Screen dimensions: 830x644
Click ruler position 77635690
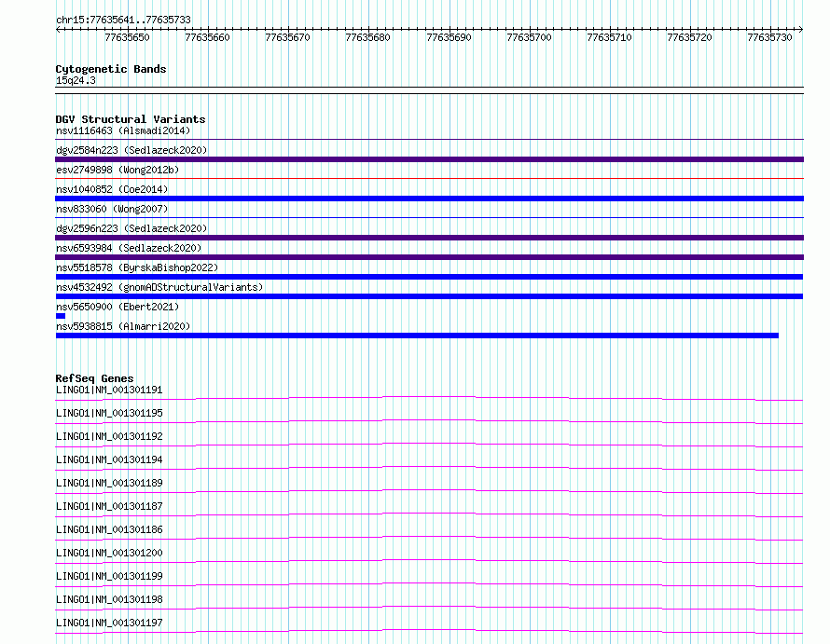449,37
